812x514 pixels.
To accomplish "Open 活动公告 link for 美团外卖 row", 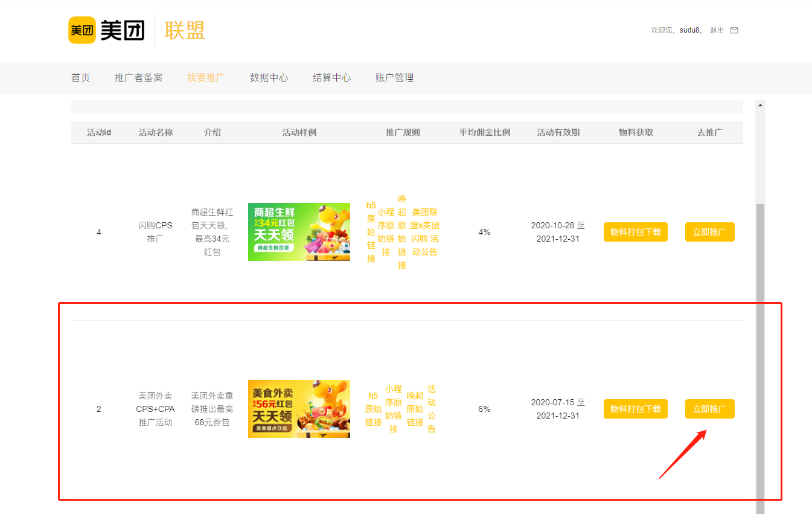I will click(431, 409).
